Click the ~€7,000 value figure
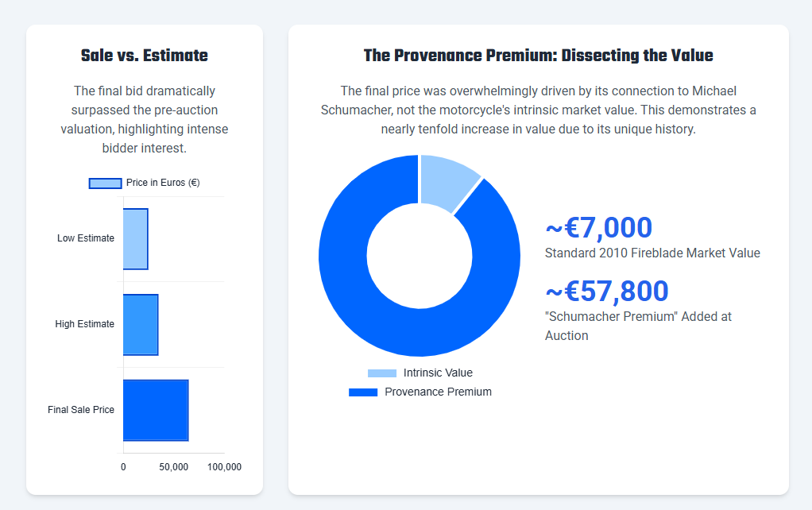 click(x=598, y=228)
